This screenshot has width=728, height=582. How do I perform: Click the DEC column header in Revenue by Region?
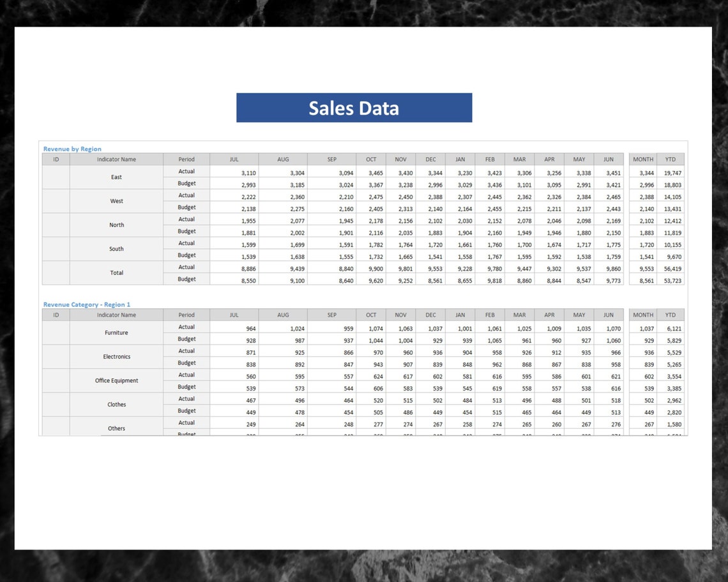430,159
